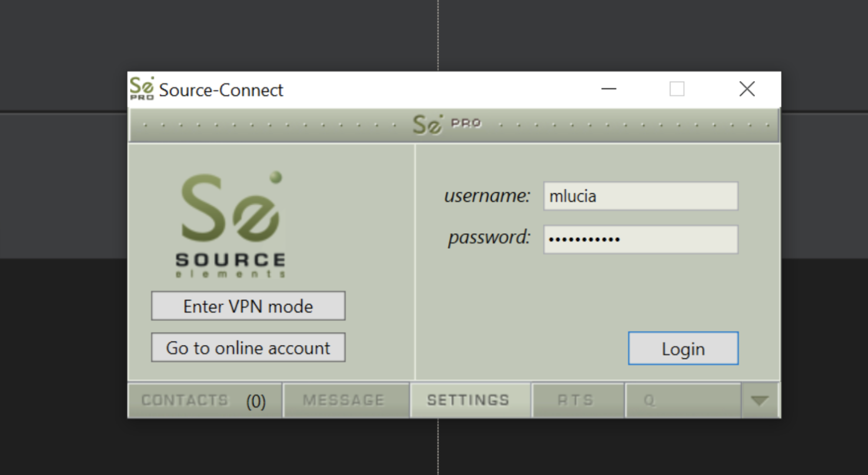Close the Source-Connect window
This screenshot has height=475, width=868.
pos(747,89)
